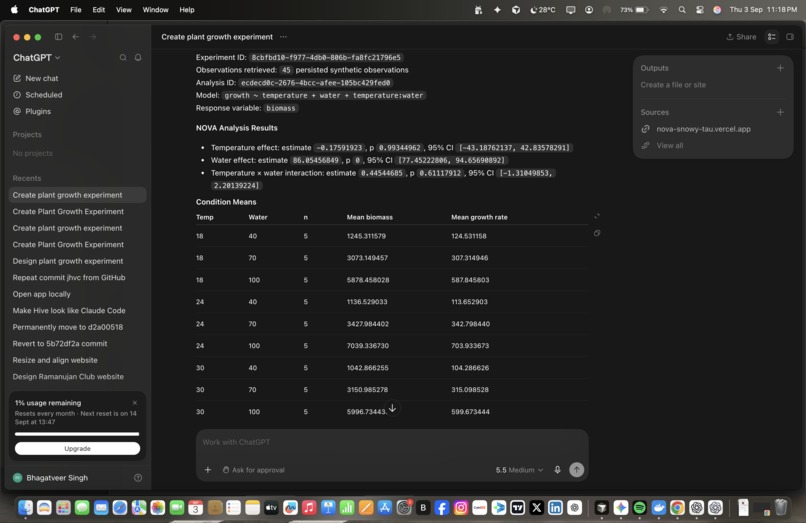Click the forward navigation arrow

tap(93, 37)
